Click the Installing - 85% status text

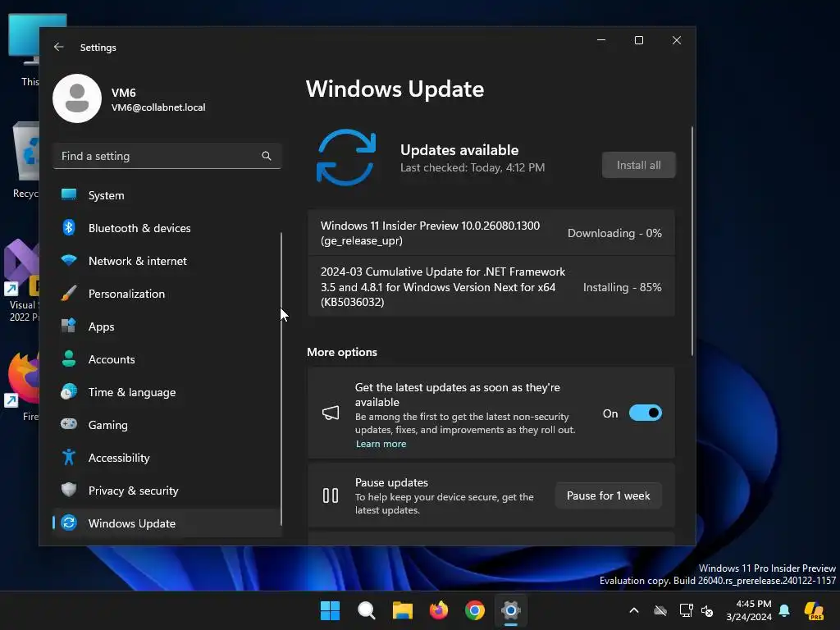coord(622,287)
